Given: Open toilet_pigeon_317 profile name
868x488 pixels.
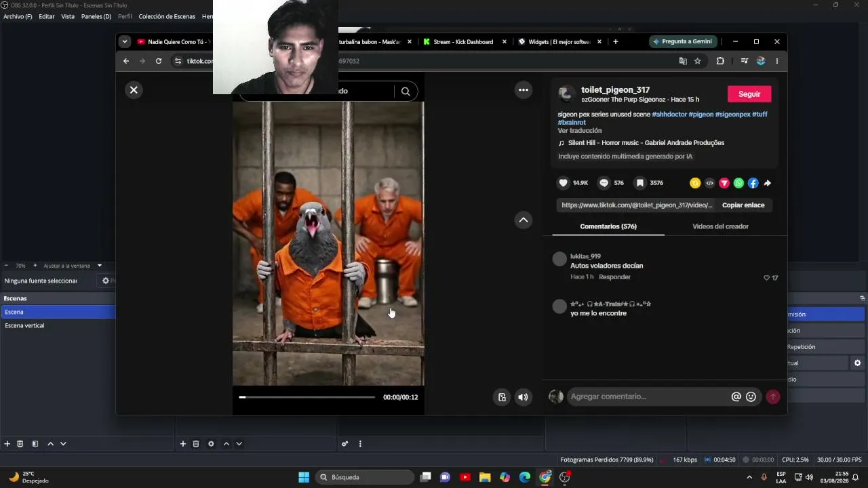Looking at the screenshot, I should [x=615, y=90].
